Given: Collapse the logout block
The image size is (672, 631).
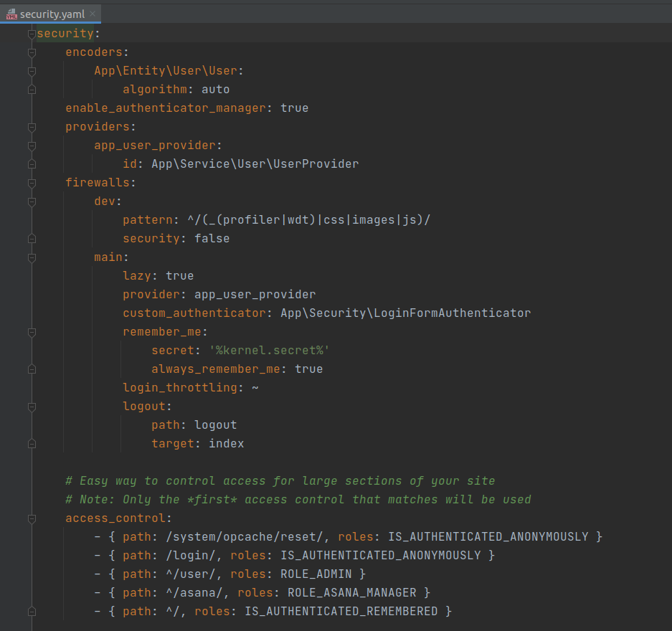Looking at the screenshot, I should (32, 407).
